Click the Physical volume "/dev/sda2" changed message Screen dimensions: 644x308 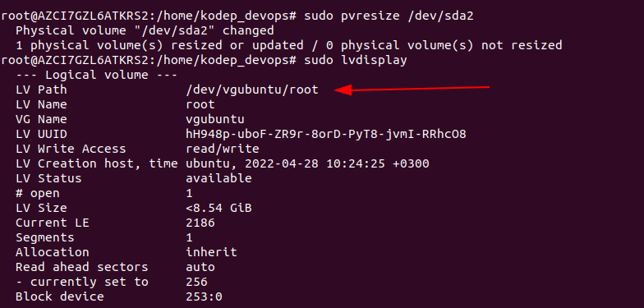(x=145, y=31)
